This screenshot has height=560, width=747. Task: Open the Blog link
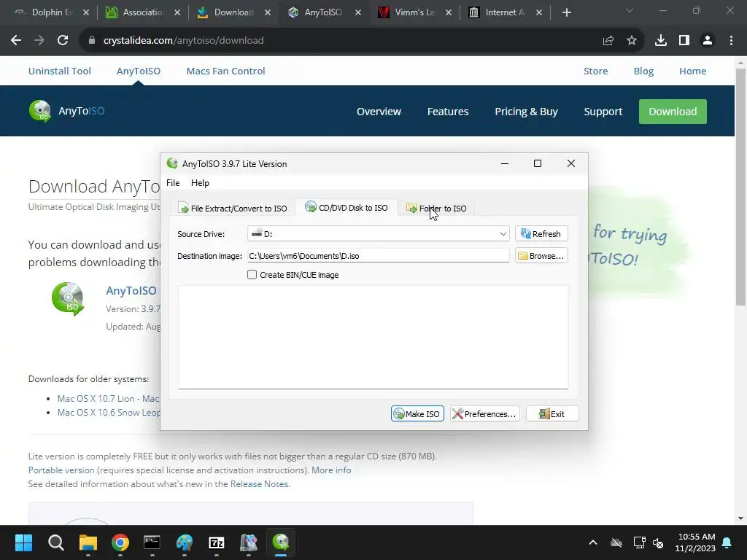(x=643, y=71)
